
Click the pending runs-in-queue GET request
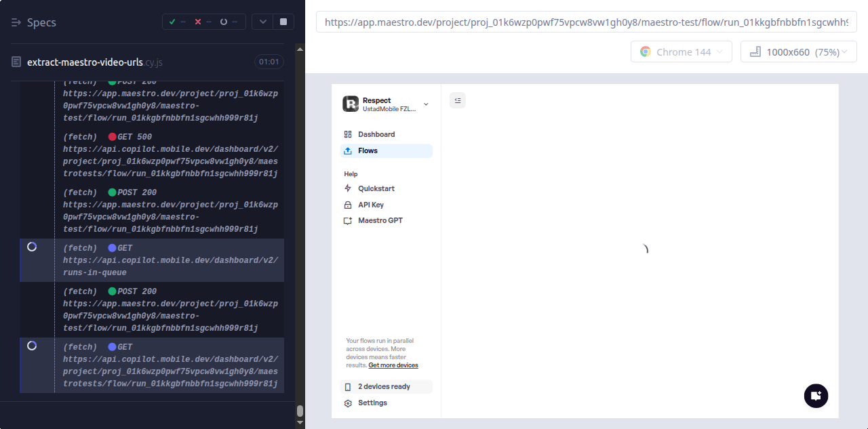coord(170,260)
